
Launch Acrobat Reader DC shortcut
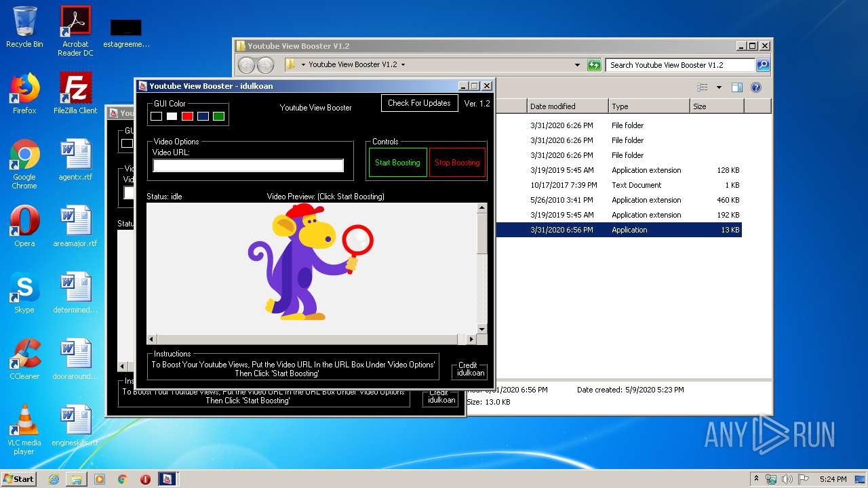point(75,31)
